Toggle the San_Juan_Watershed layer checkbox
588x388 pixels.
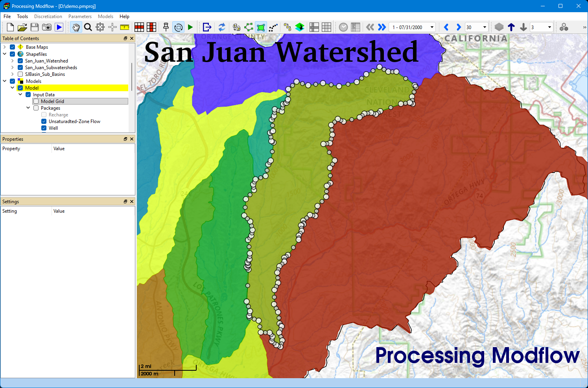pos(20,61)
